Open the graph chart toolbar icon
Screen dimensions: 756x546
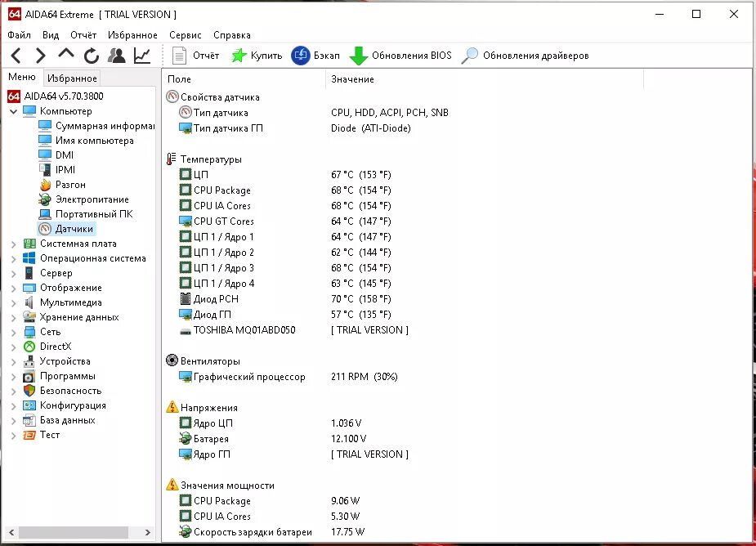click(x=142, y=56)
